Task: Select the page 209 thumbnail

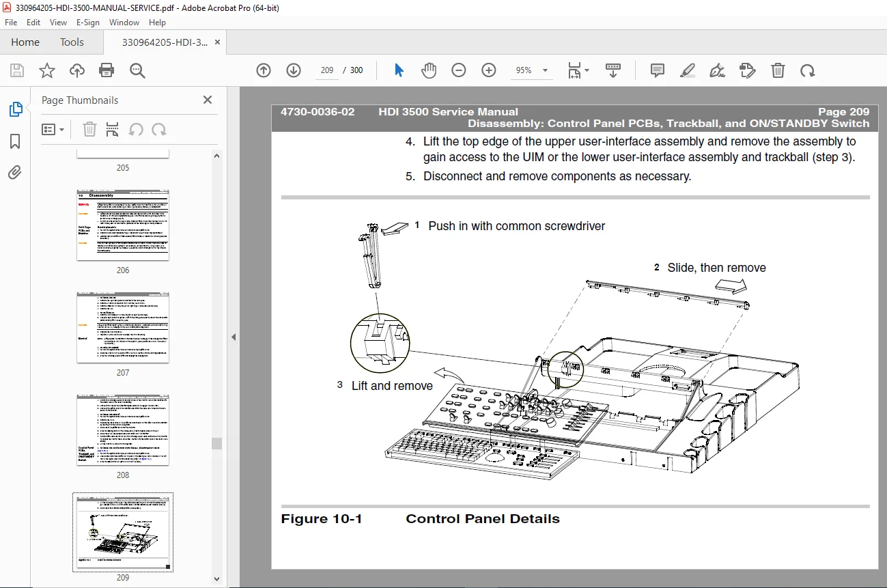Action: click(122, 532)
